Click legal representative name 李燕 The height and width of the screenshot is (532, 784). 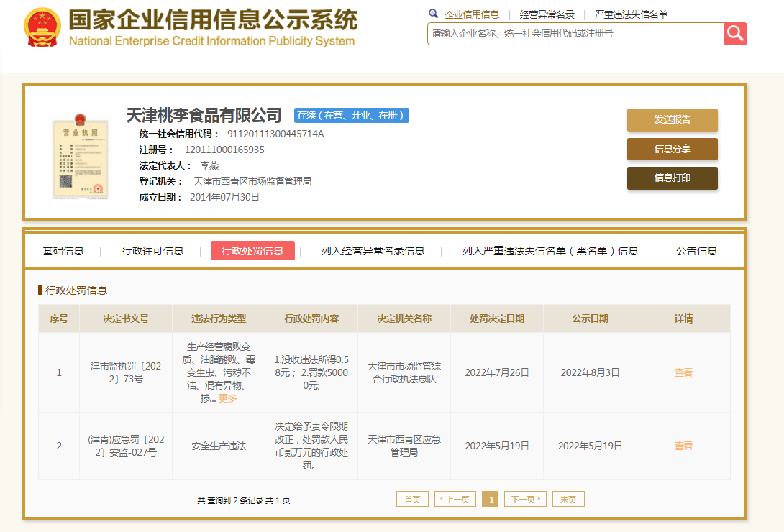coord(209,165)
